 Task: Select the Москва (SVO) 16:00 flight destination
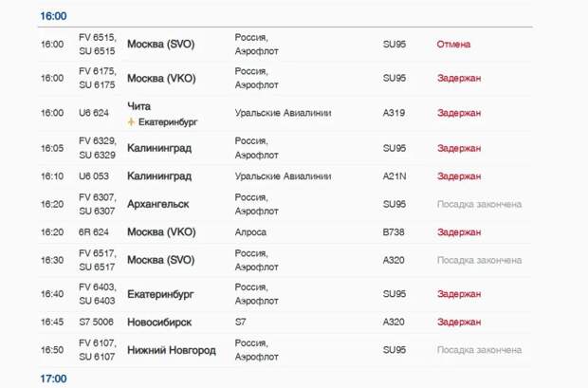[161, 45]
